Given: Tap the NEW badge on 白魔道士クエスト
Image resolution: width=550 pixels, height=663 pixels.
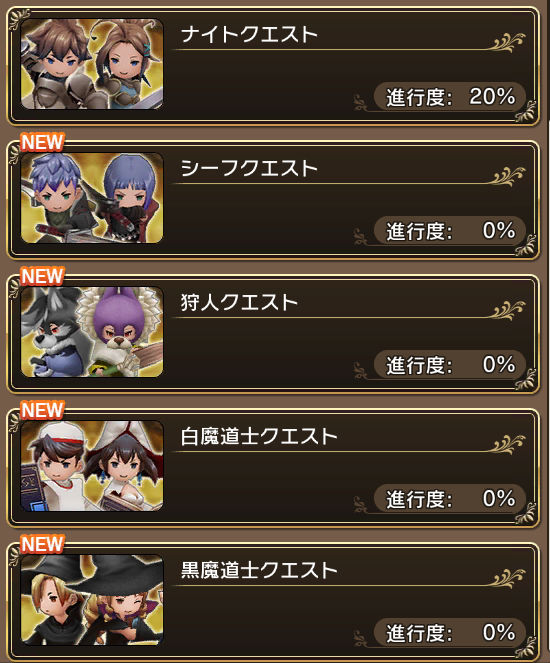Looking at the screenshot, I should pos(42,411).
